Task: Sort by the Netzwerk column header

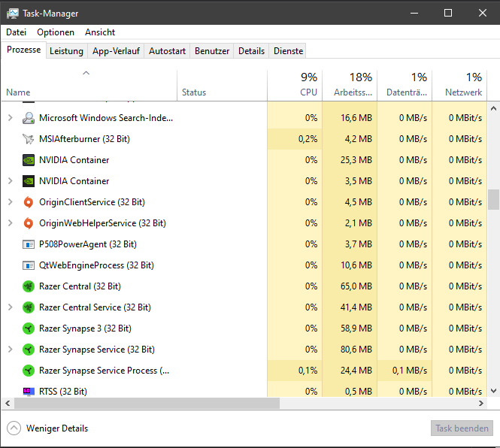Action: tap(459, 86)
